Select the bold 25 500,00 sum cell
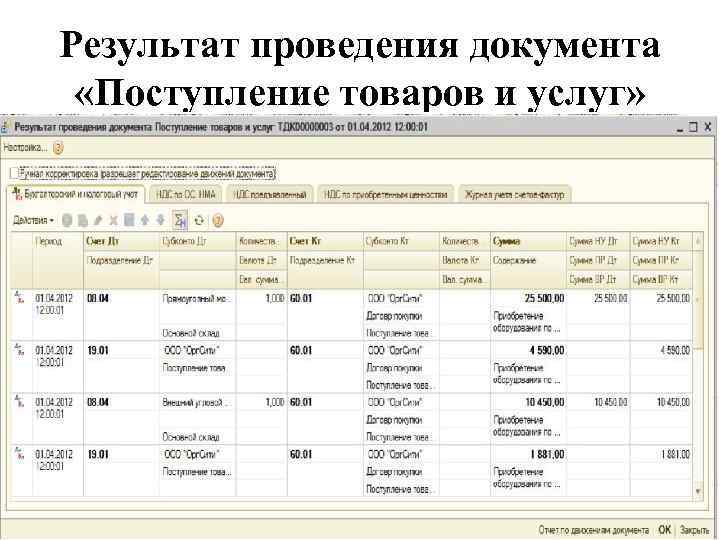The height and width of the screenshot is (540, 720). pos(528,298)
